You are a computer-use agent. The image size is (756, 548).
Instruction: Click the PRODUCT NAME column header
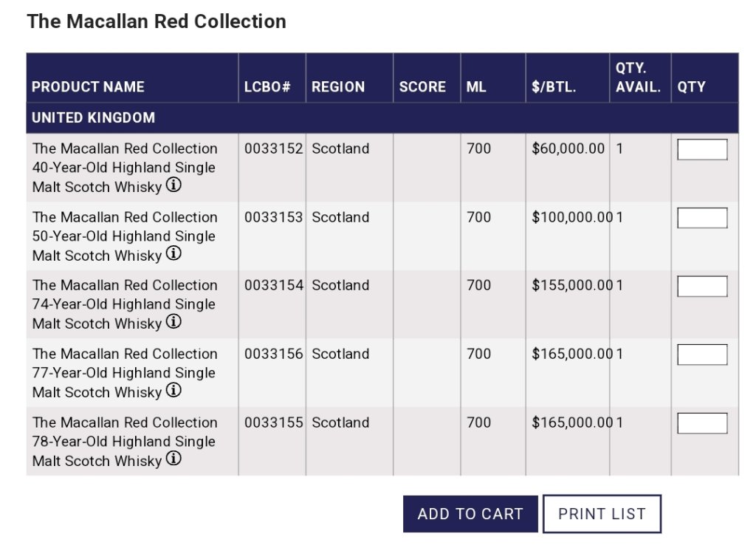click(x=88, y=87)
